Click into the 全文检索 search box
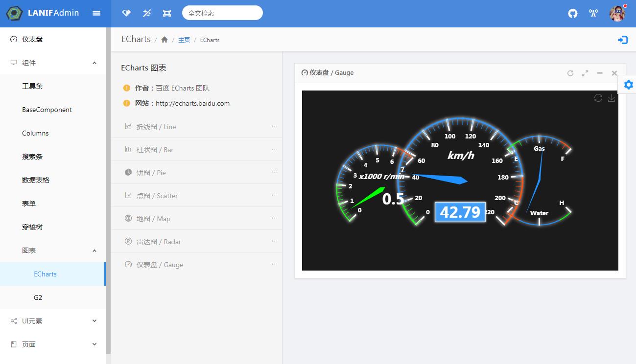The image size is (636, 364). [222, 13]
